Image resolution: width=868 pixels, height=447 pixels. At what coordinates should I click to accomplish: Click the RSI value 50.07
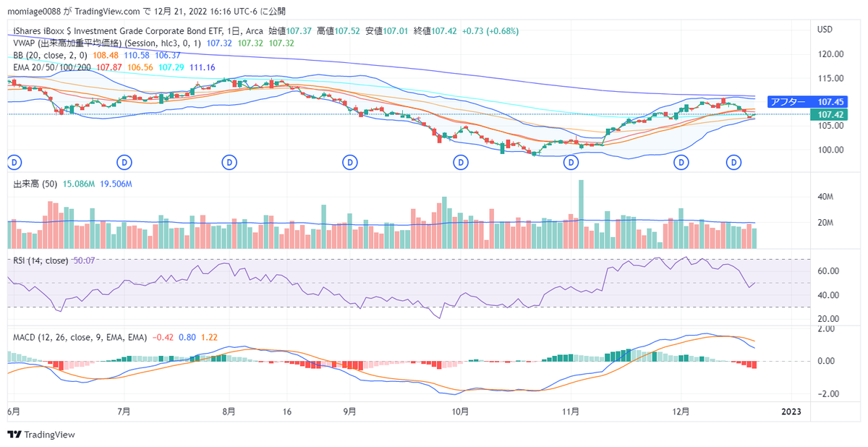point(84,260)
